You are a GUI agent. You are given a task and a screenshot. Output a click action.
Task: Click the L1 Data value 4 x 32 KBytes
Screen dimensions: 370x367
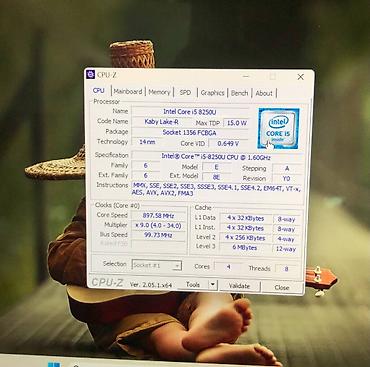tap(246, 218)
